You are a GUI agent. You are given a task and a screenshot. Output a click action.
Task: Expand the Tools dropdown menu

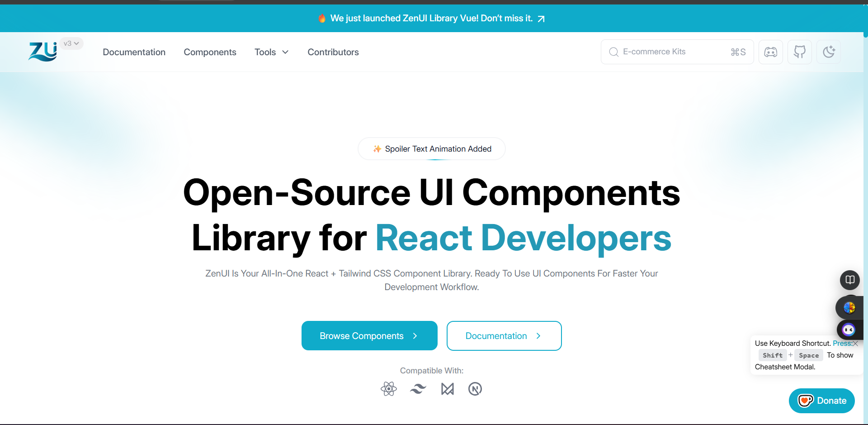[x=271, y=52]
